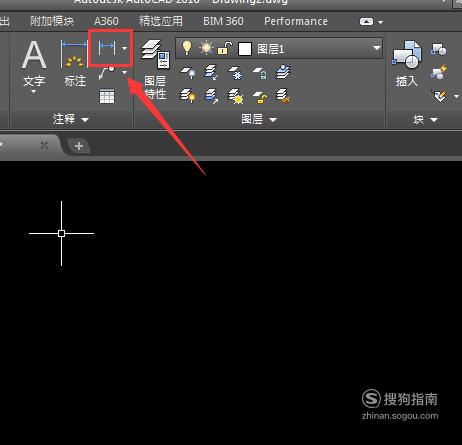This screenshot has width=462, height=445.
Task: Close the drawing file tab
Action: 44,145
